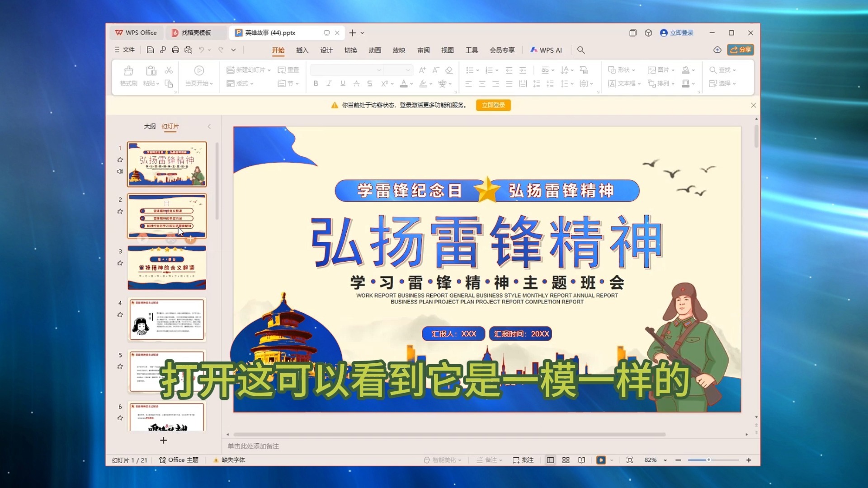This screenshot has height=488, width=868.
Task: Toggle Center text alignment
Action: click(x=482, y=84)
